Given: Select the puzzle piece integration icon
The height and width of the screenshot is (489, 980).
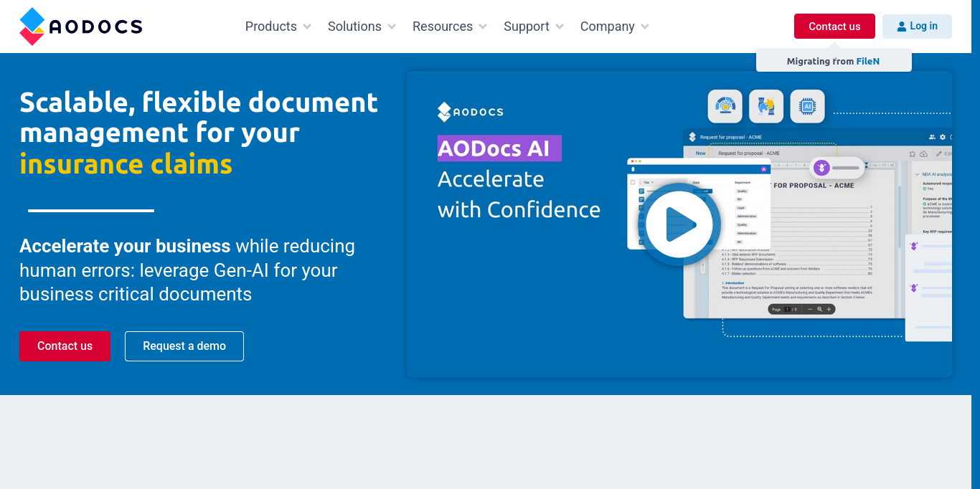Looking at the screenshot, I should [766, 105].
